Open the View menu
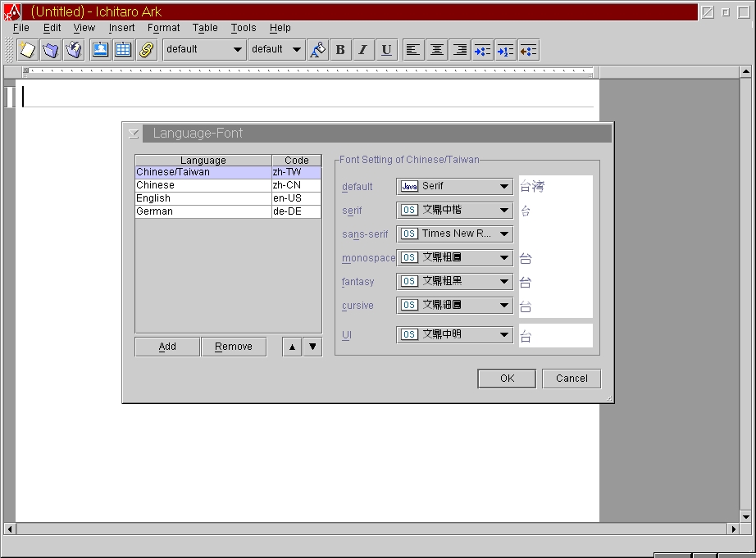The width and height of the screenshot is (756, 558). click(84, 28)
